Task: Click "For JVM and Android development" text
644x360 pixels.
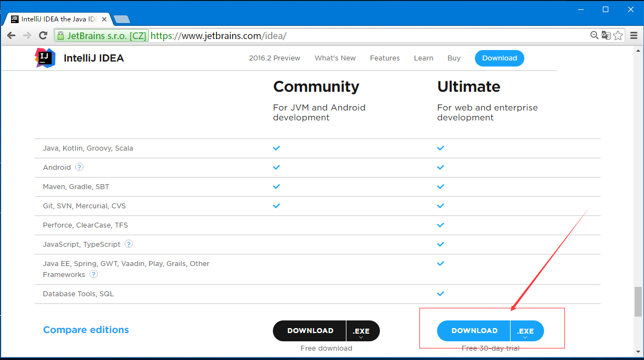Action: 319,113
